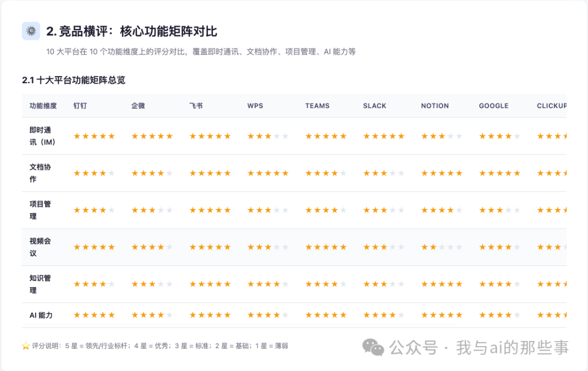Click GOOGLE star rating for 即时通讯
The image size is (588, 371).
tap(499, 136)
